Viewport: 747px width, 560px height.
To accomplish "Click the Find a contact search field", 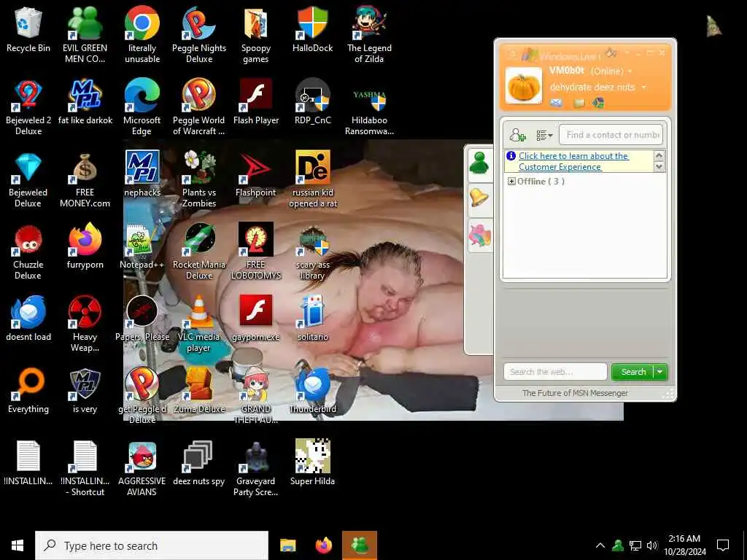I will tap(611, 135).
